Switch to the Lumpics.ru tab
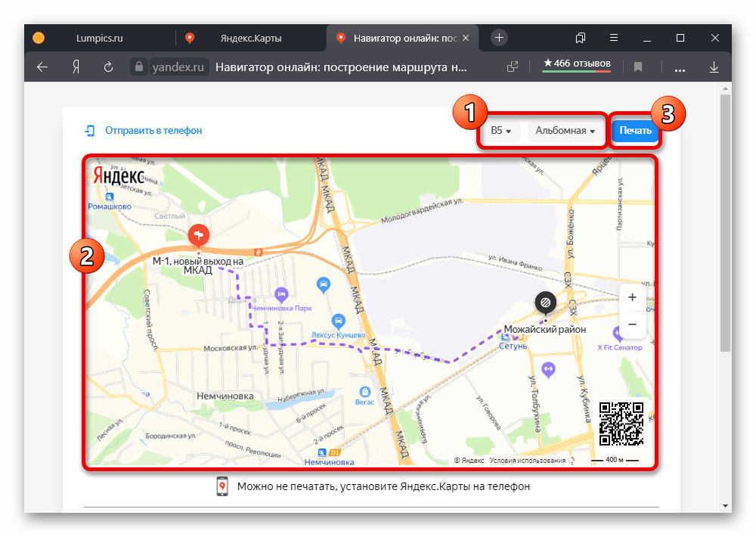This screenshot has width=756, height=537. pyautogui.click(x=99, y=38)
